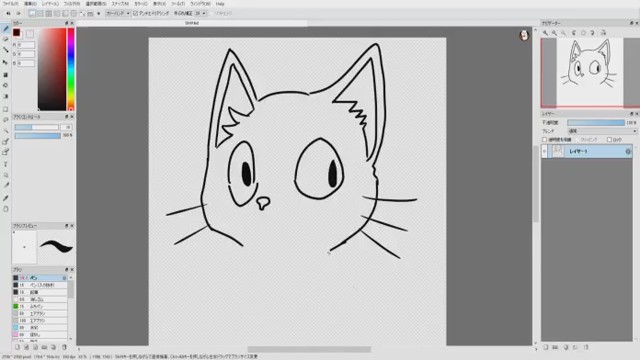This screenshot has height=360, width=640.
Task: Open the layer blend mode dropdown
Action: (x=602, y=131)
